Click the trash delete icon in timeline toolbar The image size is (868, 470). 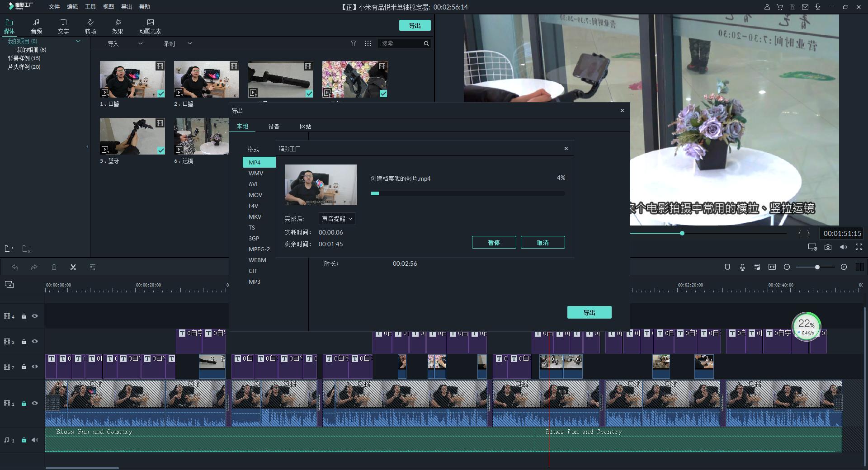[54, 267]
